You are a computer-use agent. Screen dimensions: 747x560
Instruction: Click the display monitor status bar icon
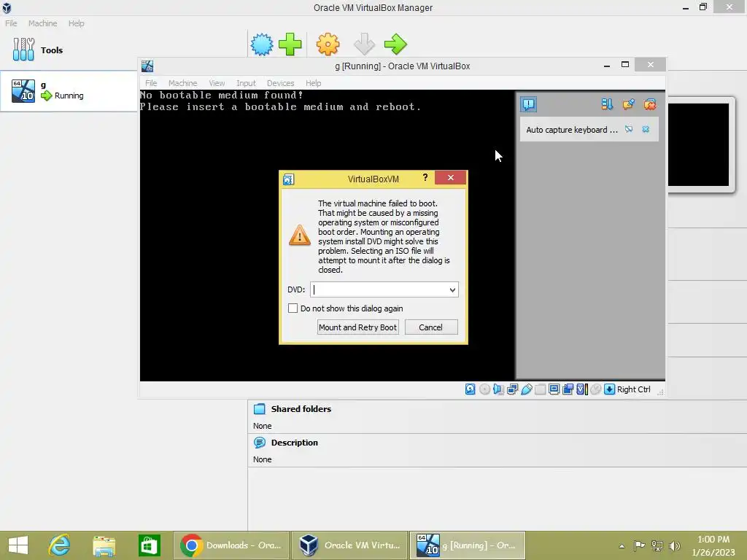coord(554,389)
